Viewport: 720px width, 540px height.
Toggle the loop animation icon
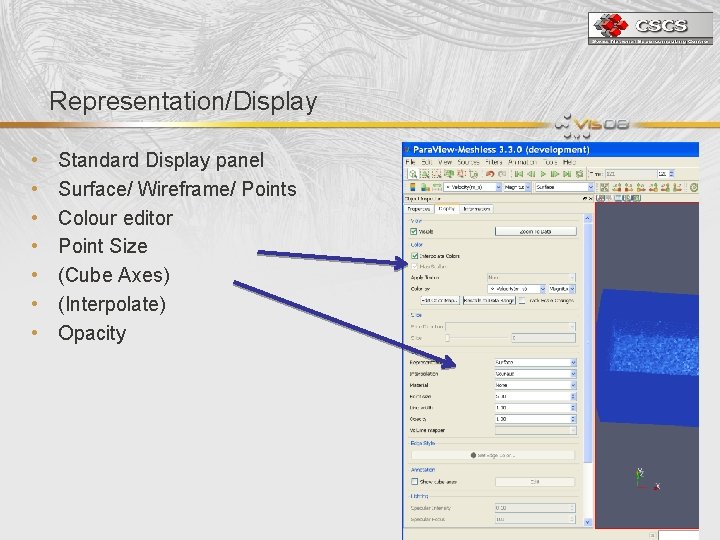click(x=579, y=174)
